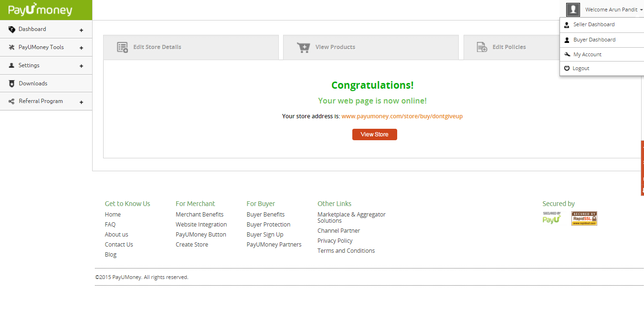
Task: Expand the PayUMoney Tools section
Action: pyautogui.click(x=81, y=48)
